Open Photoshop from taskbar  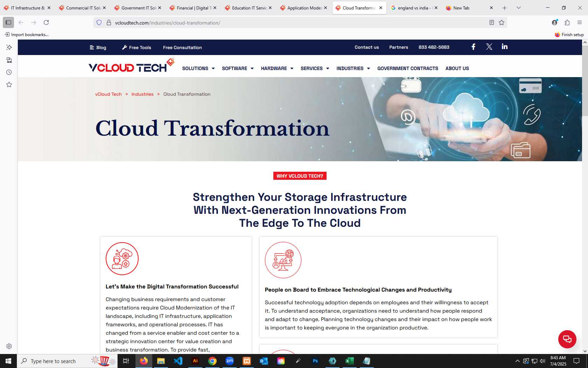click(315, 361)
